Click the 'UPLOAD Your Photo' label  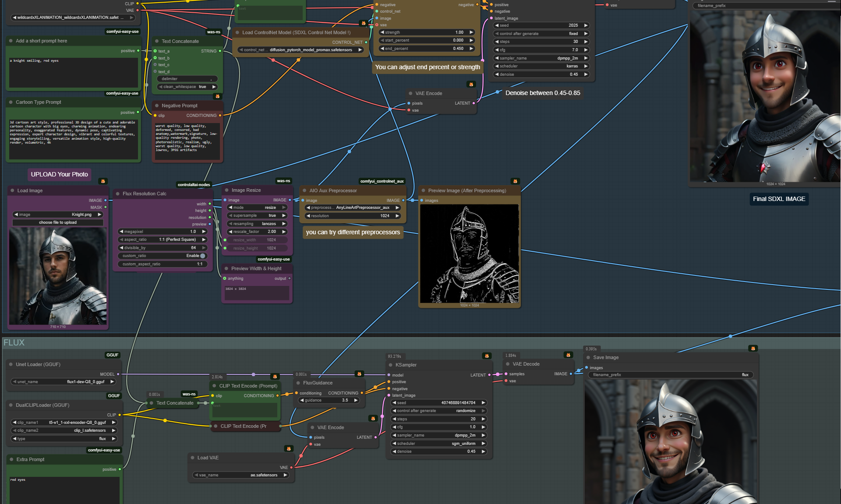(59, 174)
